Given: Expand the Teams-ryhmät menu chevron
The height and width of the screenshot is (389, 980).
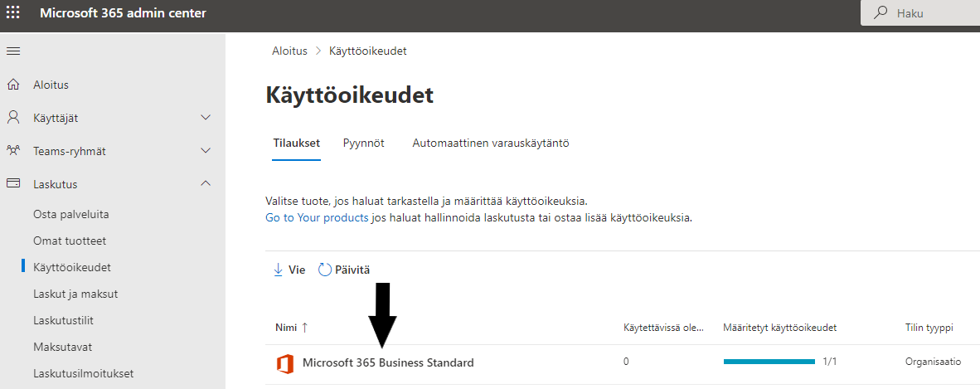Looking at the screenshot, I should click(205, 151).
